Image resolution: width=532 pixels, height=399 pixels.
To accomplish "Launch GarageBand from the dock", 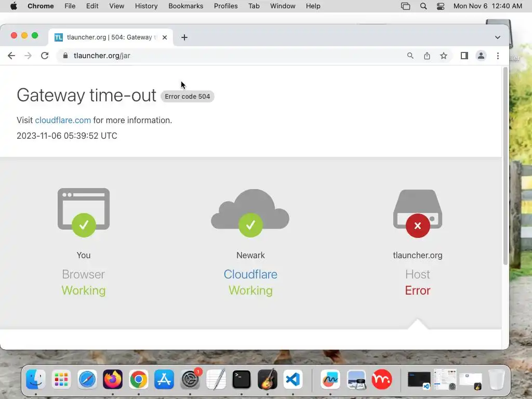I will [268, 379].
